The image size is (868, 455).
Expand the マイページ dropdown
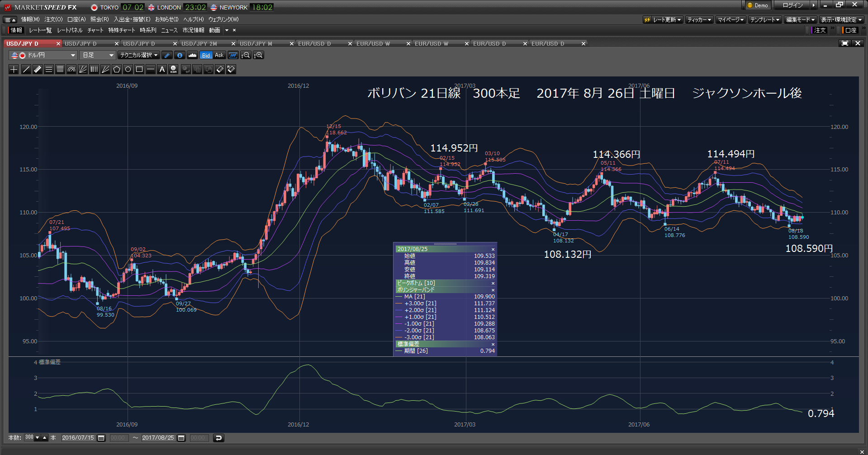[730, 20]
